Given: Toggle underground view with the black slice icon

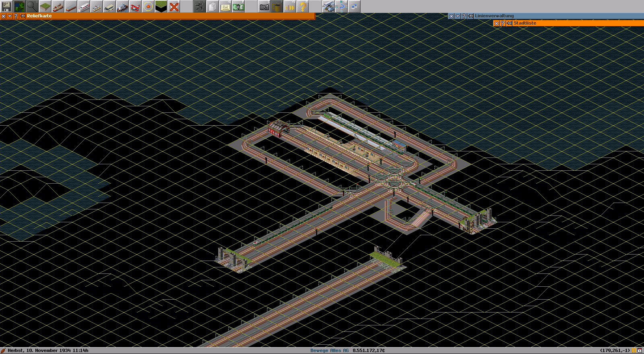Looking at the screenshot, I should click(161, 6).
